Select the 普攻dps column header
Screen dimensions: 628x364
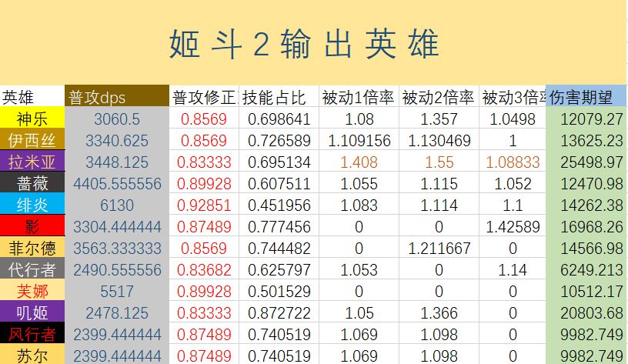tap(117, 98)
